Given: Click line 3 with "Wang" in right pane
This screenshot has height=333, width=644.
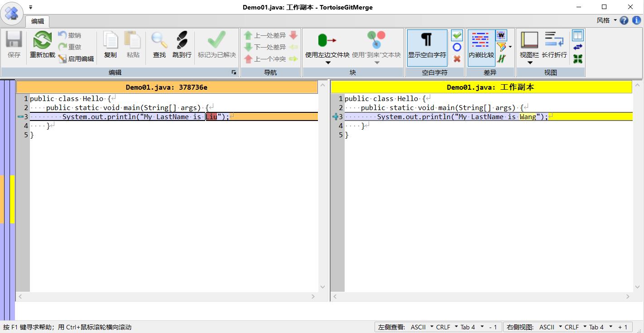Looking at the screenshot, I should [488, 117].
